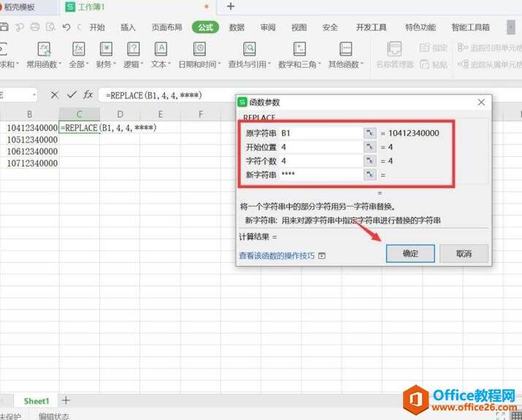The height and width of the screenshot is (420, 522).
Task: Expand the name box dropdown arrow
Action: (34, 95)
